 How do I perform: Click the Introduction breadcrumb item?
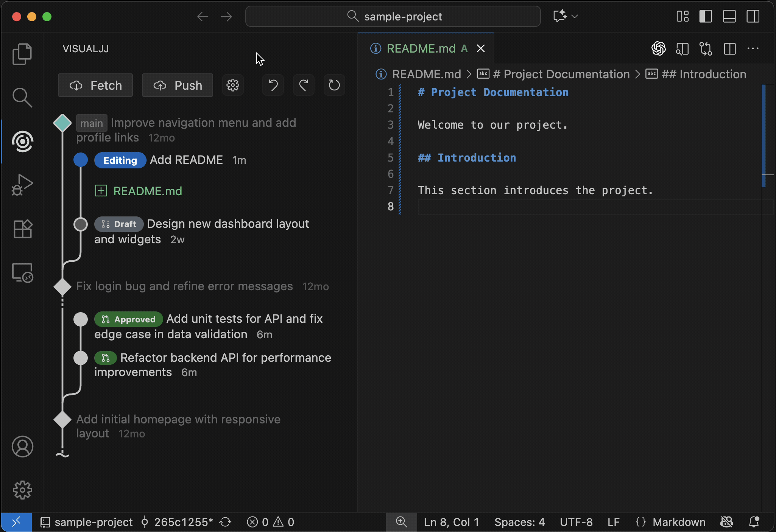(x=704, y=74)
